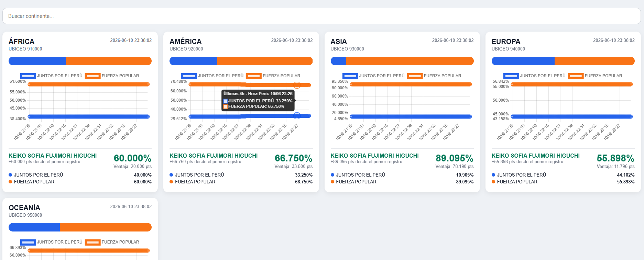Click the timestamp in the África card

click(x=131, y=41)
